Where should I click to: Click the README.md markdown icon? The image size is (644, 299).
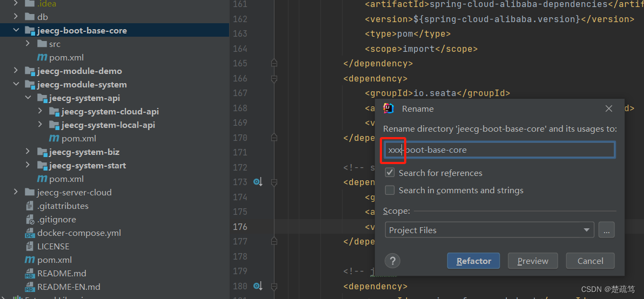30,273
